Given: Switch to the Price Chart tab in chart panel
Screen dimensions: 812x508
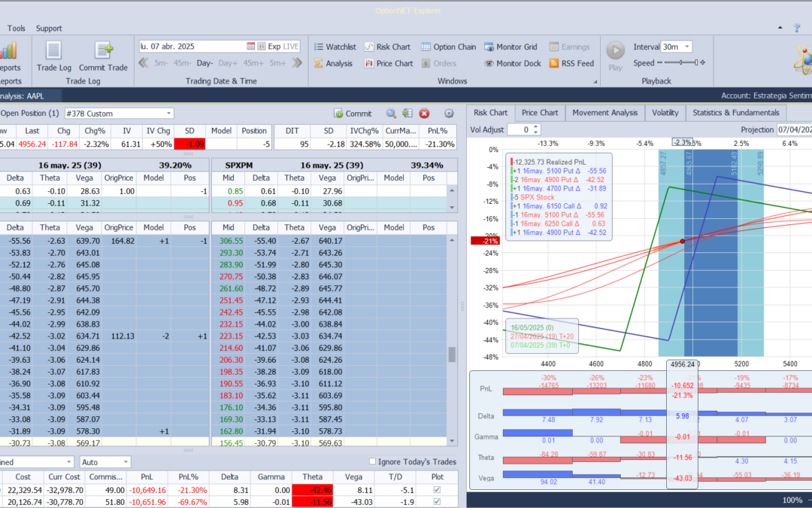Looking at the screenshot, I should pyautogui.click(x=540, y=112).
